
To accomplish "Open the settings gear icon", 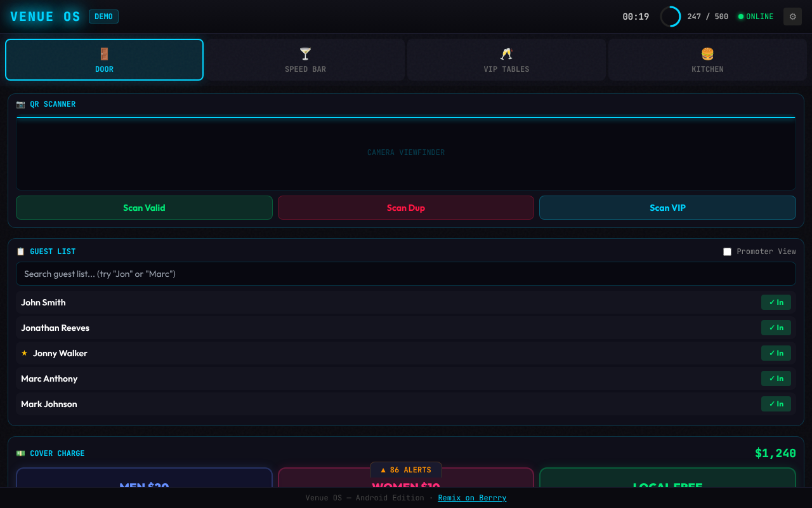I will click(x=792, y=17).
